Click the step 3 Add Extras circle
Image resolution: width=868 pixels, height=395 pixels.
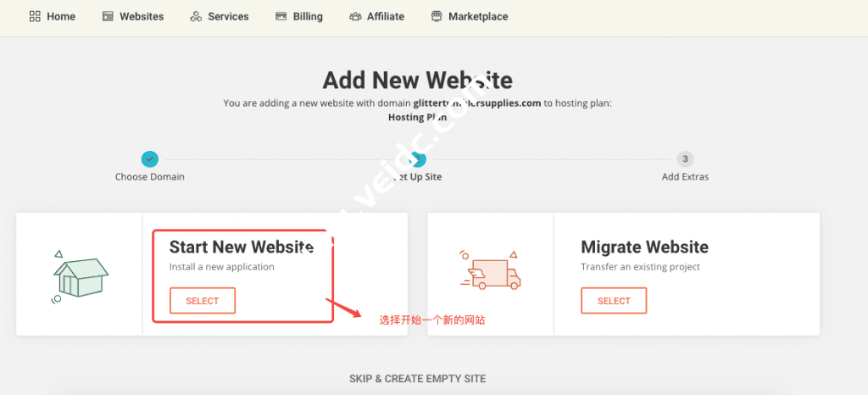pyautogui.click(x=685, y=159)
